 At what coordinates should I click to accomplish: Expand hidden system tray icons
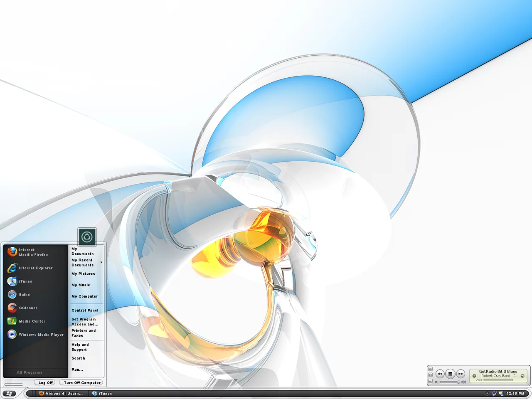(x=487, y=393)
